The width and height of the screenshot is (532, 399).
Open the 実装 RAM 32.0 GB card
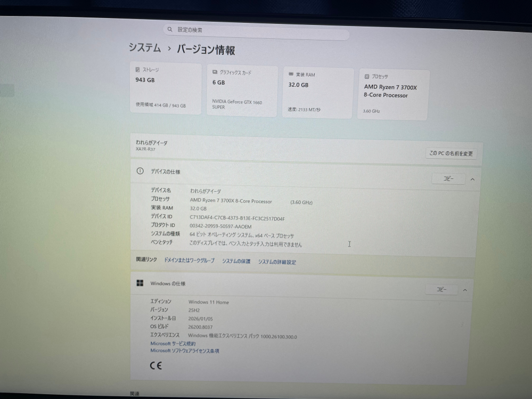[x=318, y=93]
